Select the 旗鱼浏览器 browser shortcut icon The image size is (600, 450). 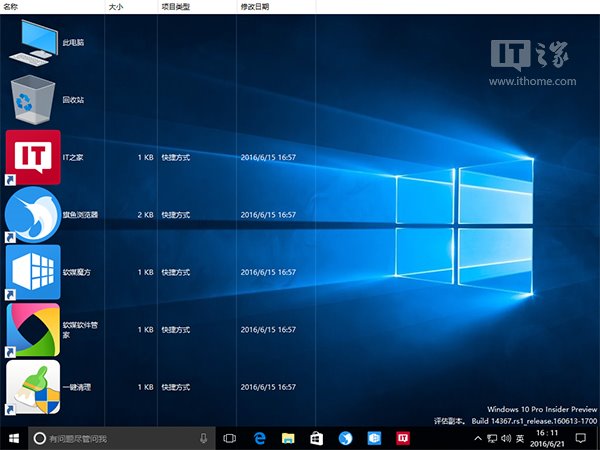(33, 215)
